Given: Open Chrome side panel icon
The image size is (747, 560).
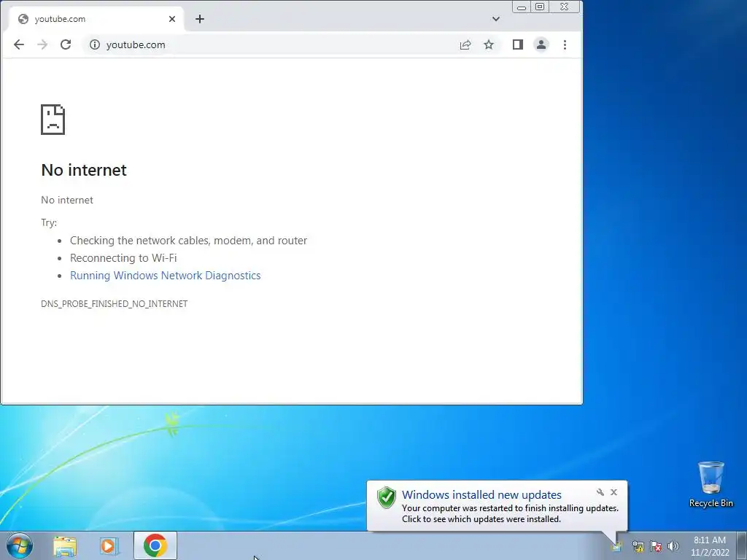Looking at the screenshot, I should click(518, 44).
